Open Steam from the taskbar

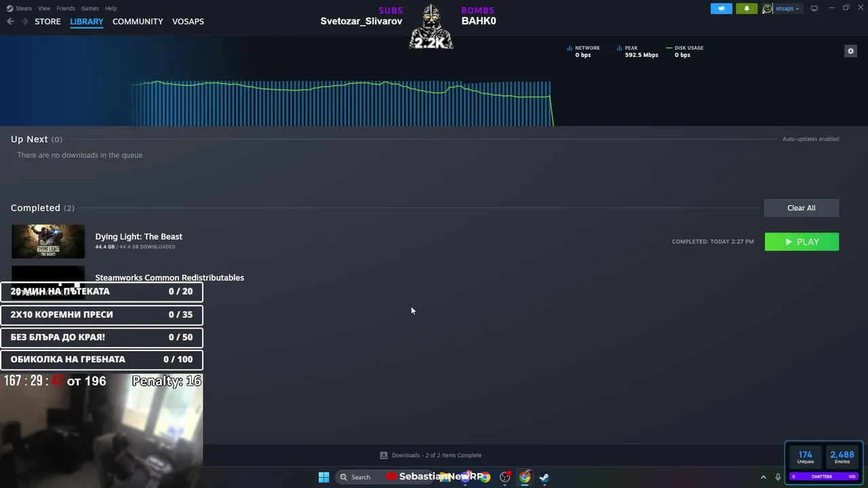[x=544, y=477]
